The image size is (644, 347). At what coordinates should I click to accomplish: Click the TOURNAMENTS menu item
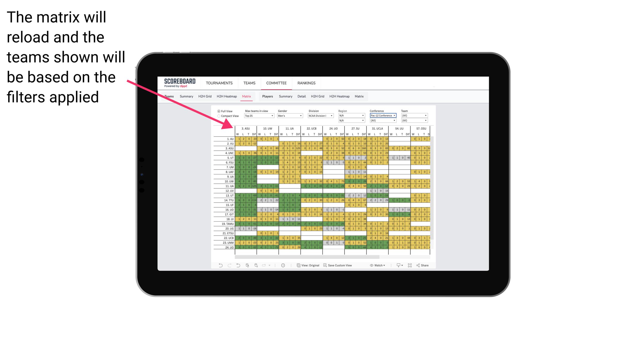[218, 83]
